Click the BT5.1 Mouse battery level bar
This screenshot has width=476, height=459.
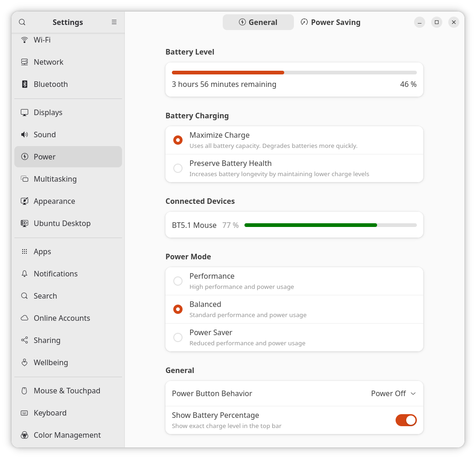330,225
